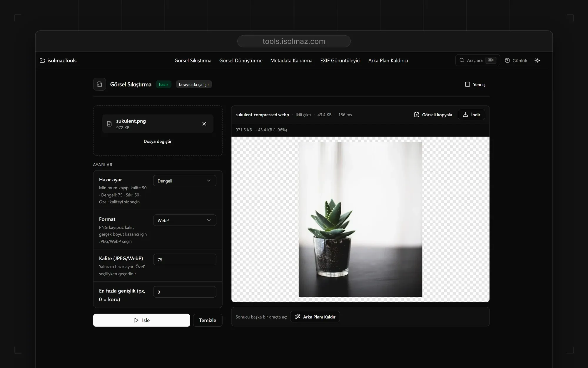Screen dimensions: 588x368
Task: Click the 971.5 KB → 43.4 KB size summary
Action: point(261,130)
